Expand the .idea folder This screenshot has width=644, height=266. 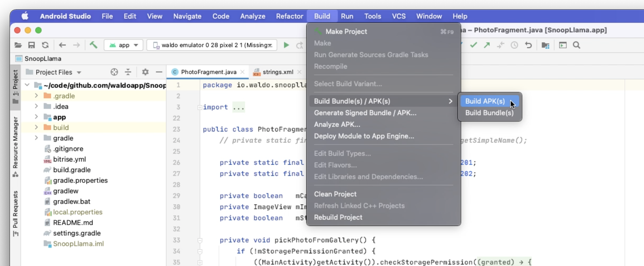(x=36, y=106)
